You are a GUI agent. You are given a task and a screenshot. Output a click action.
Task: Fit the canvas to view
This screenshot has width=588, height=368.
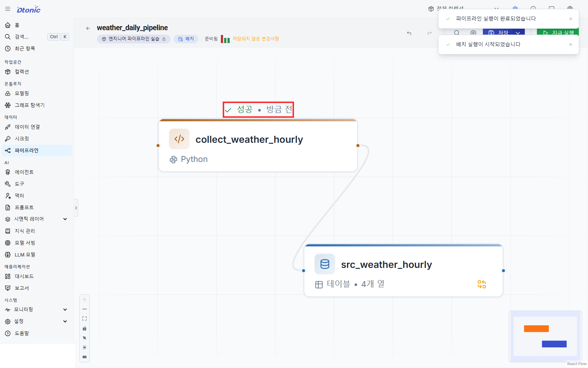click(85, 319)
